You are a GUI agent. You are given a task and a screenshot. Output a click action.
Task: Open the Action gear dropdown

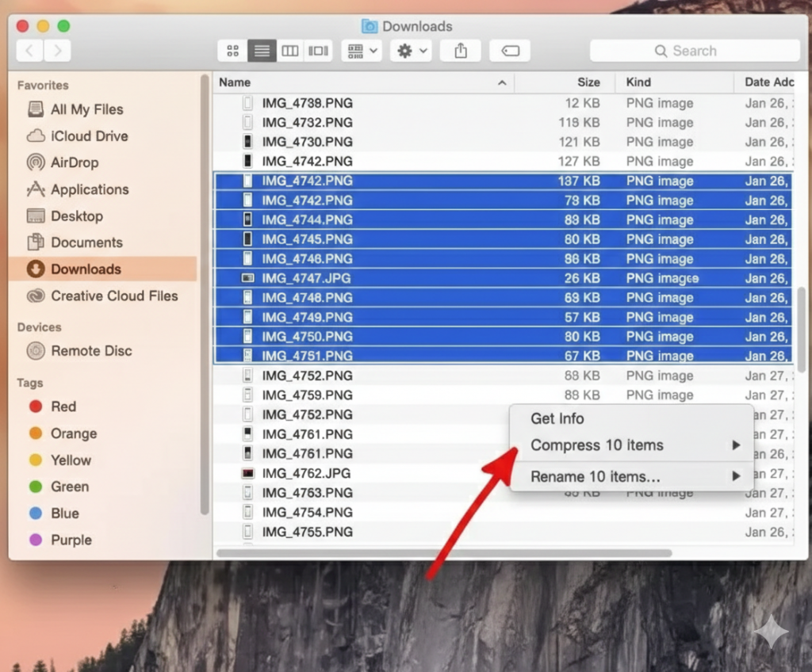tap(412, 51)
